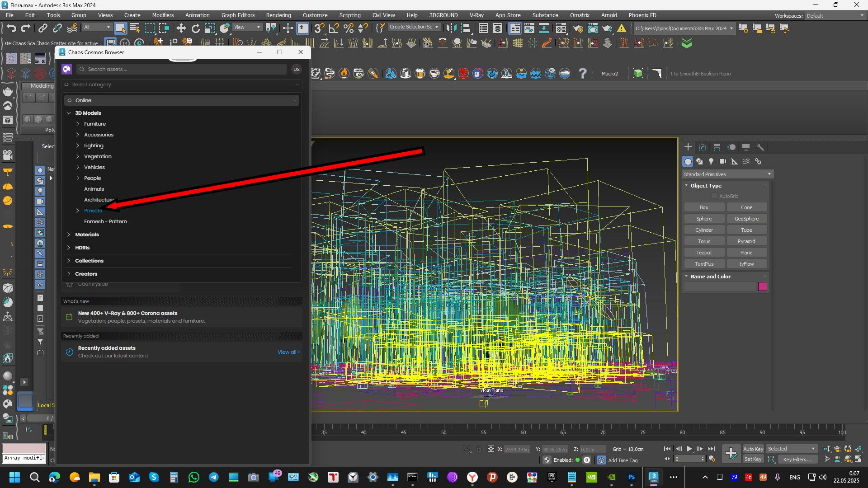Open the Scripting menu
Viewport: 868px width, 488px height.
pos(350,15)
